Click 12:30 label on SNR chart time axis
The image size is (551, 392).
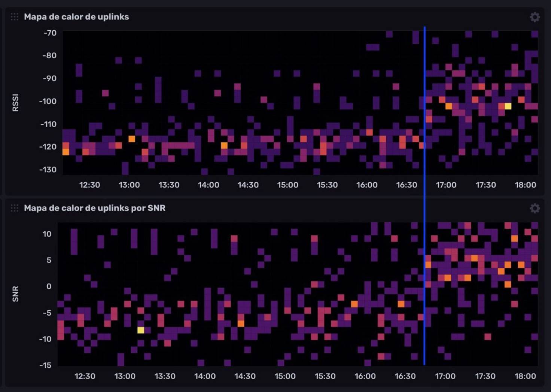(85, 376)
